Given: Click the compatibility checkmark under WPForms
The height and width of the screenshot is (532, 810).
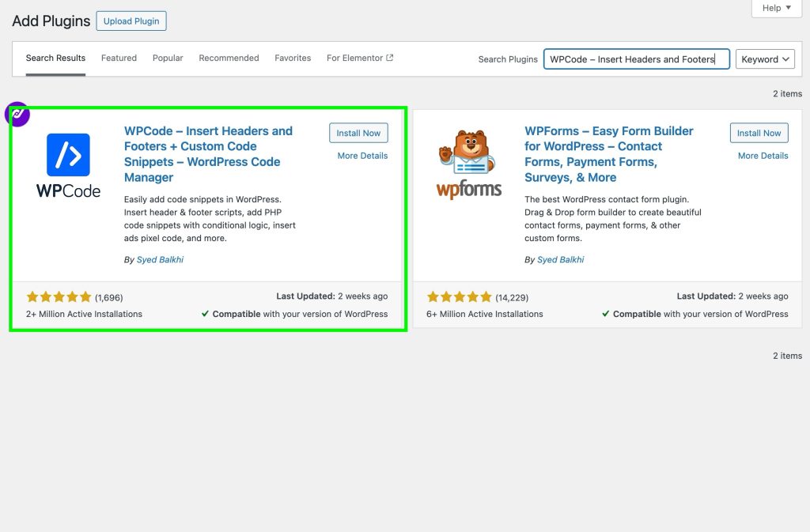Looking at the screenshot, I should click(605, 314).
